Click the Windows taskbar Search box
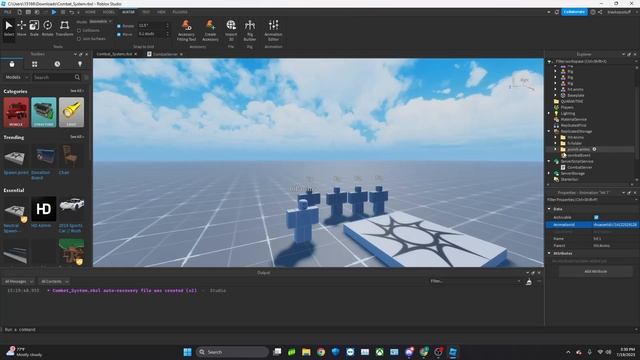 click(x=233, y=352)
